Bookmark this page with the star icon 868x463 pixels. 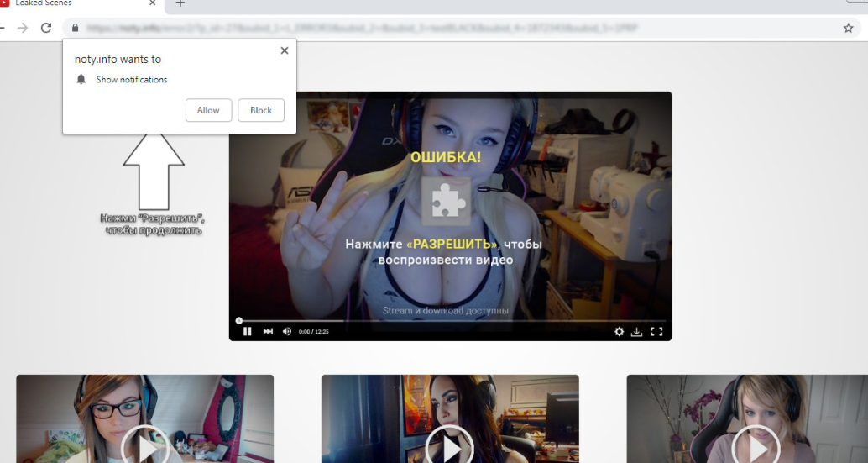click(848, 28)
